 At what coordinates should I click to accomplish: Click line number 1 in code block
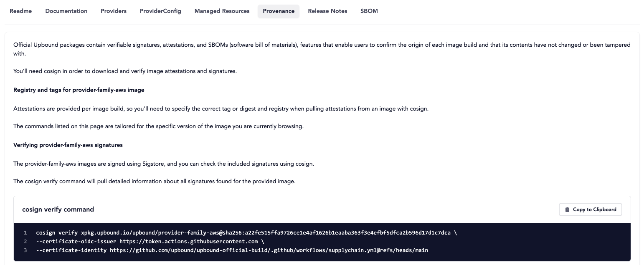click(25, 233)
